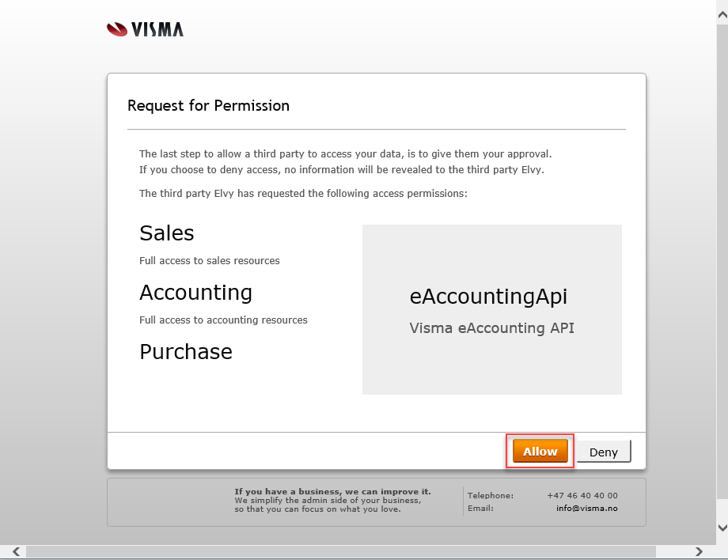The width and height of the screenshot is (728, 560).
Task: Click the Deny button
Action: [x=604, y=452]
